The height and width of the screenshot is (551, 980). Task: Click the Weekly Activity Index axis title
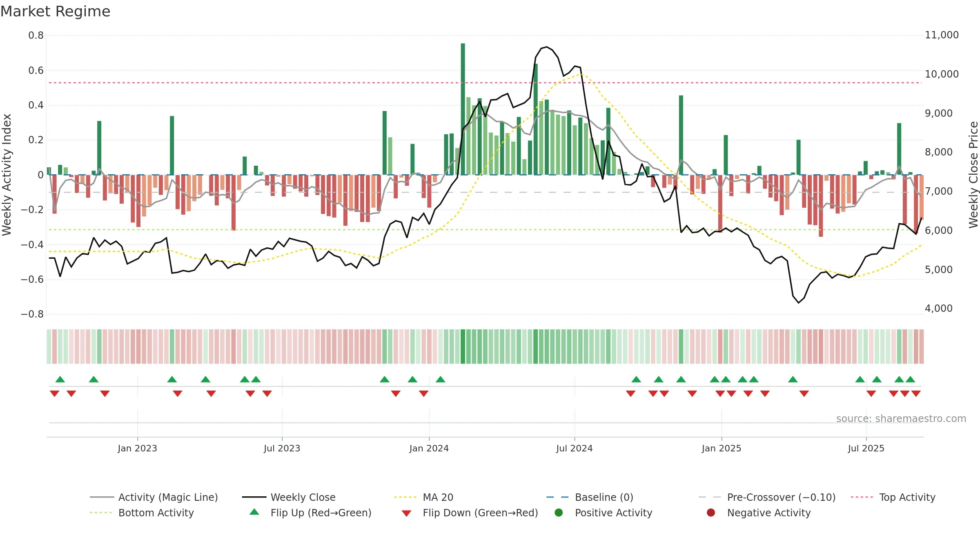[7, 175]
